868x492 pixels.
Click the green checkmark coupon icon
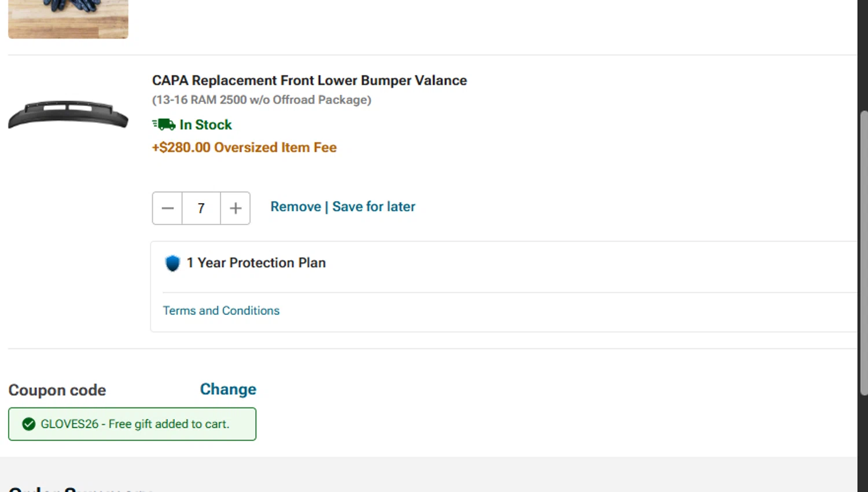(28, 424)
